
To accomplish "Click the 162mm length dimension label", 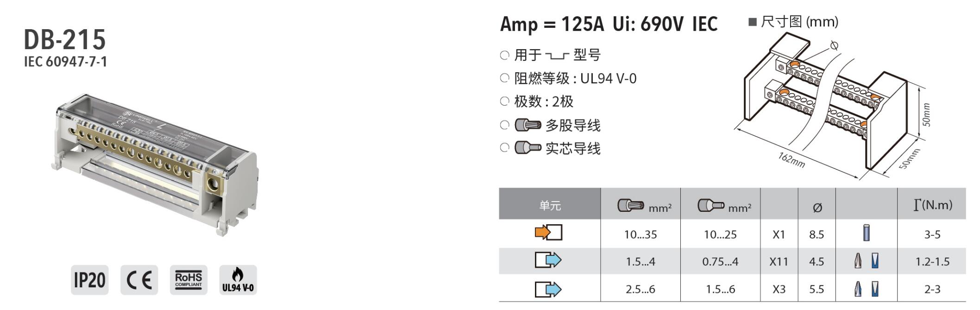I will point(792,160).
